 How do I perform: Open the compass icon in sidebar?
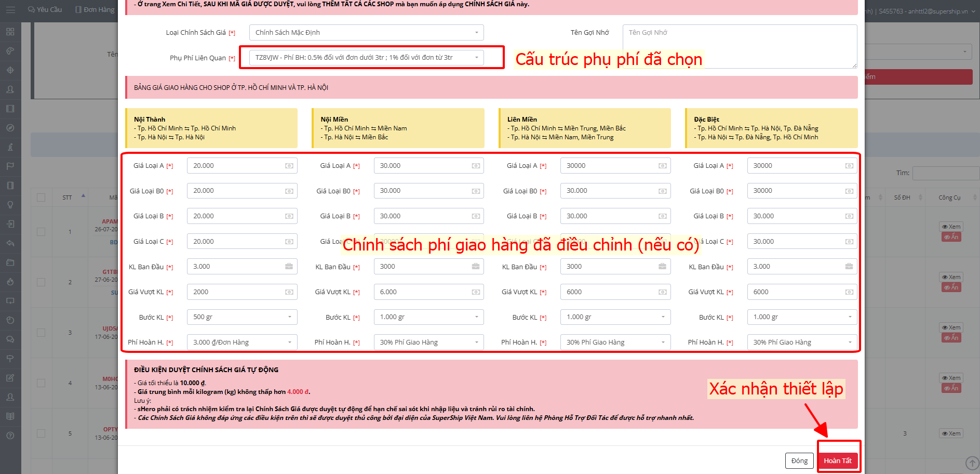pyautogui.click(x=10, y=128)
